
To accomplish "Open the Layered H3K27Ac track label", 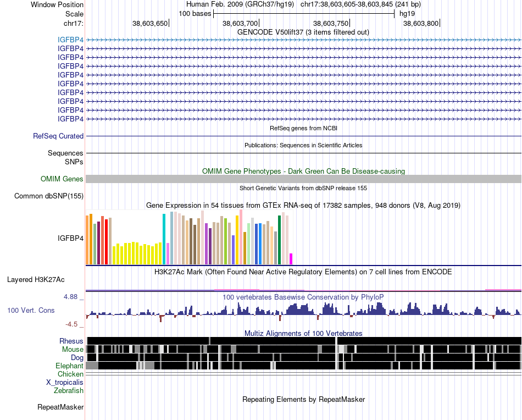I will coord(36,279).
